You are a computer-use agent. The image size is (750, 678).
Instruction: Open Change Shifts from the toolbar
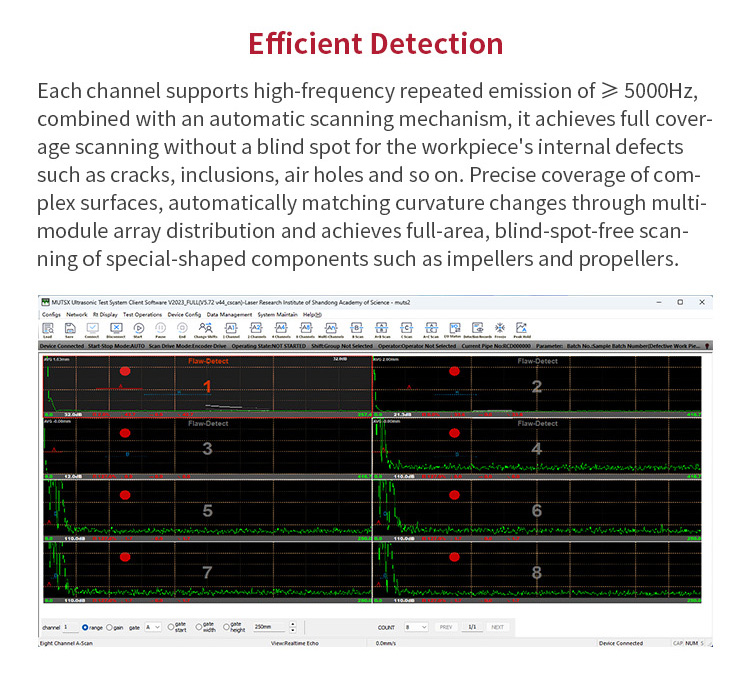[205, 328]
